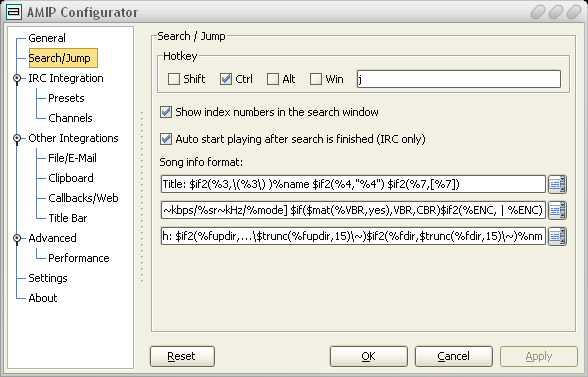
Task: Confirm with the OK button
Action: pyautogui.click(x=369, y=356)
